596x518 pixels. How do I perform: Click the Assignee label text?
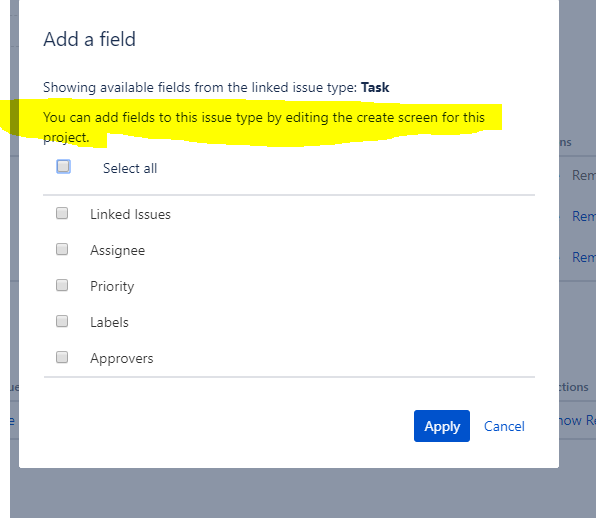pos(117,250)
